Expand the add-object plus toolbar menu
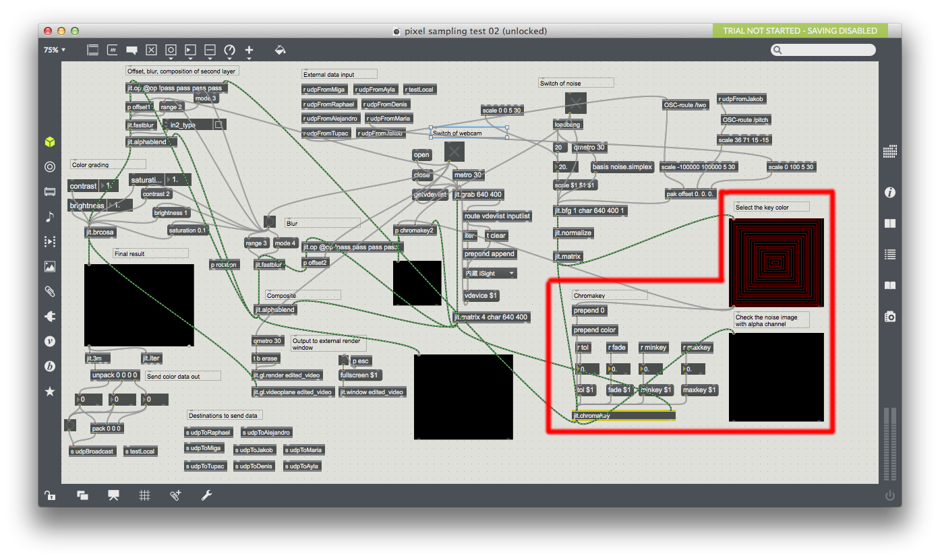The height and width of the screenshot is (560, 940). (x=249, y=50)
